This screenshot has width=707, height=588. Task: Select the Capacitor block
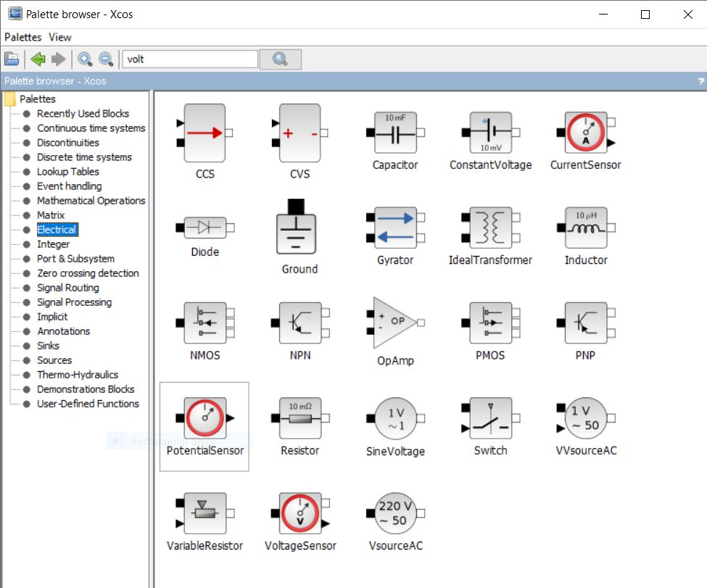[x=394, y=134]
